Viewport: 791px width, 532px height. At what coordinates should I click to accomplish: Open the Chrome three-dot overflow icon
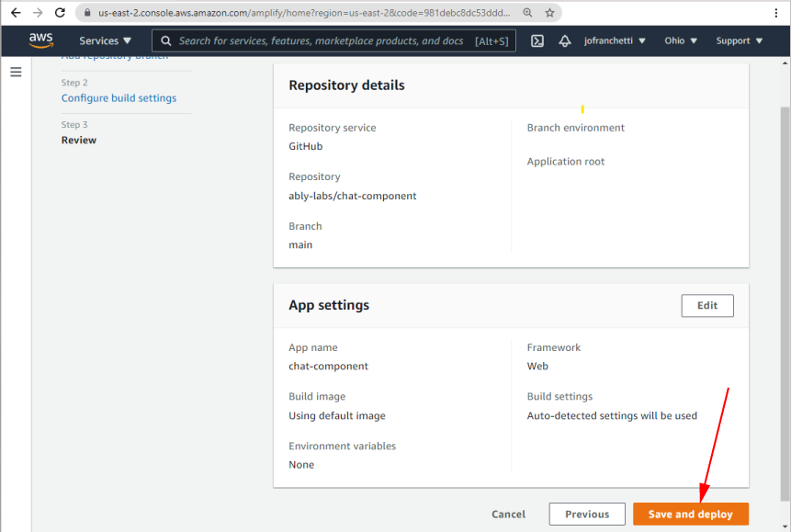coord(776,13)
